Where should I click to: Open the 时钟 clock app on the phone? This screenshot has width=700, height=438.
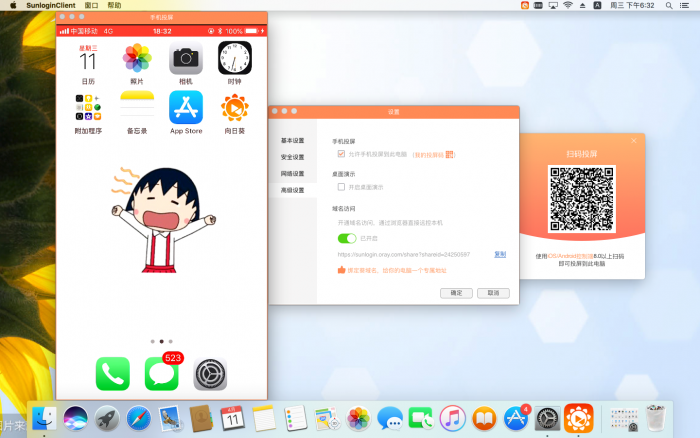click(235, 58)
